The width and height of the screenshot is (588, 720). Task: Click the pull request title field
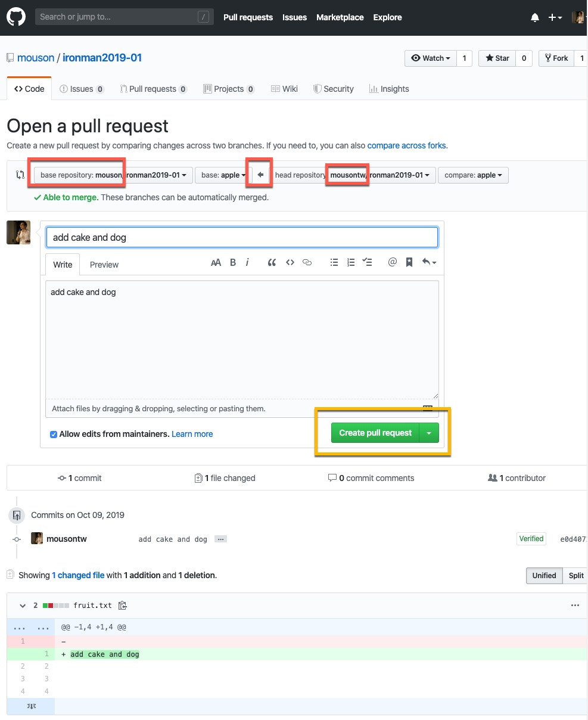coord(242,237)
